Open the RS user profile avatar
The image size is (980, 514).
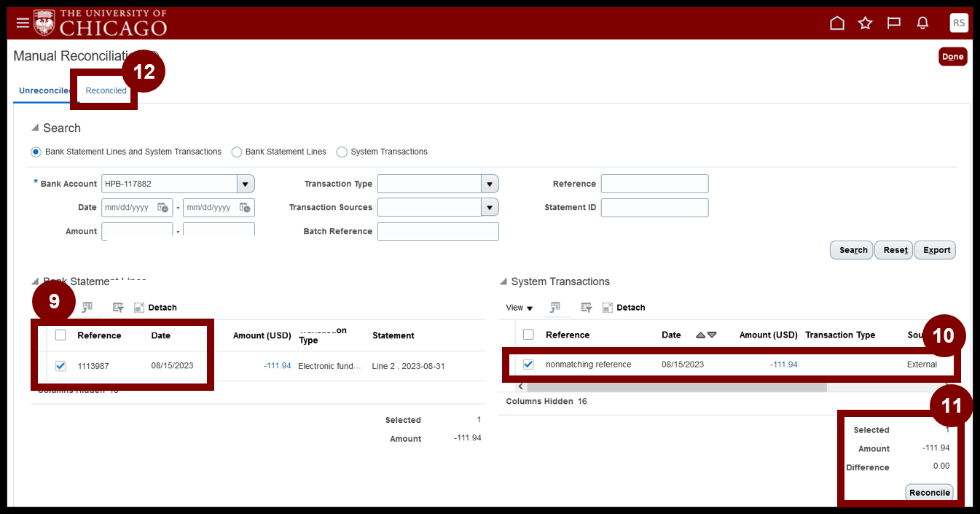[x=959, y=23]
